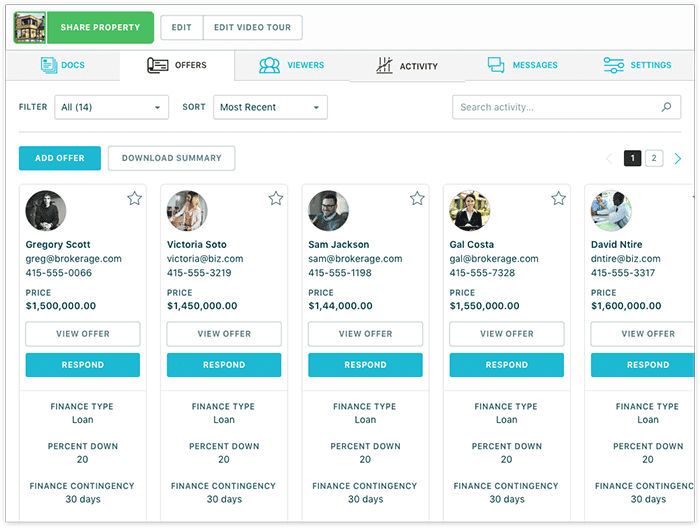Click the Settings sliders icon
Image resolution: width=700 pixels, height=528 pixels.
coord(613,66)
